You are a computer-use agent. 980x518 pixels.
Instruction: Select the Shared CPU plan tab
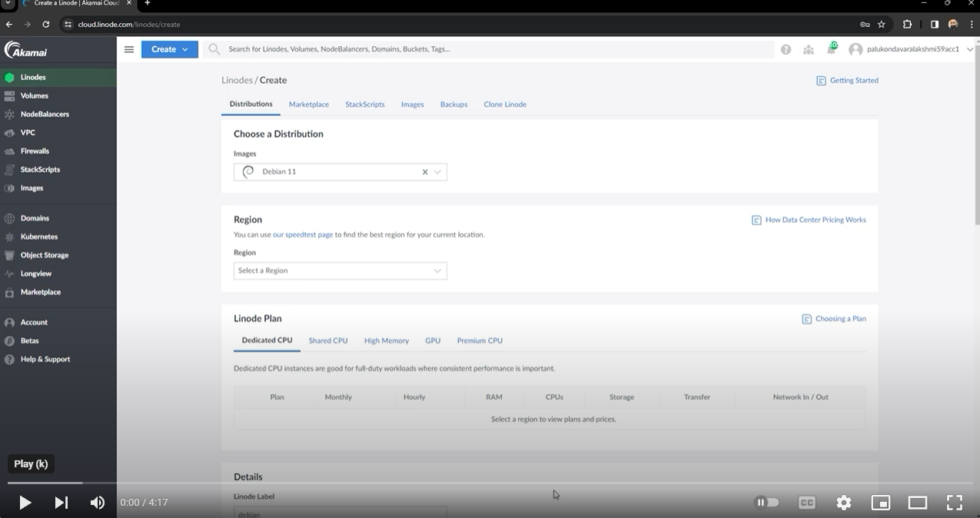pyautogui.click(x=328, y=340)
